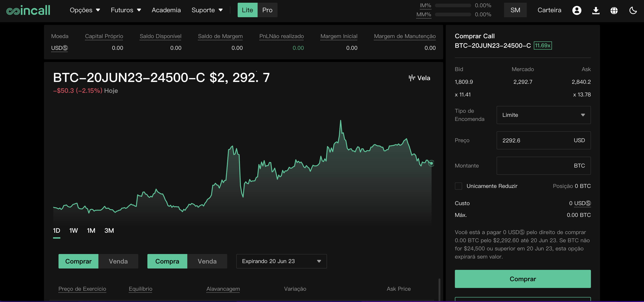Viewport: 644px width, 302px height.
Task: Click the large green Comprar button
Action: (523, 279)
